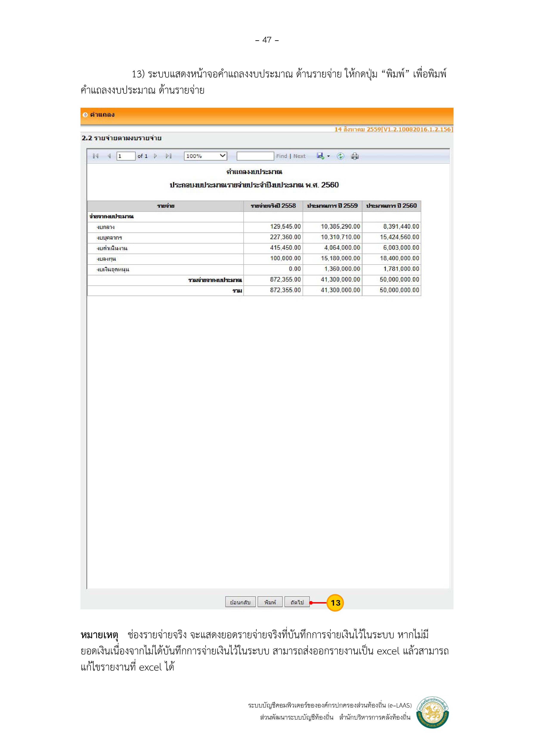Click the คำแถลง header bullet icon

[85, 115]
